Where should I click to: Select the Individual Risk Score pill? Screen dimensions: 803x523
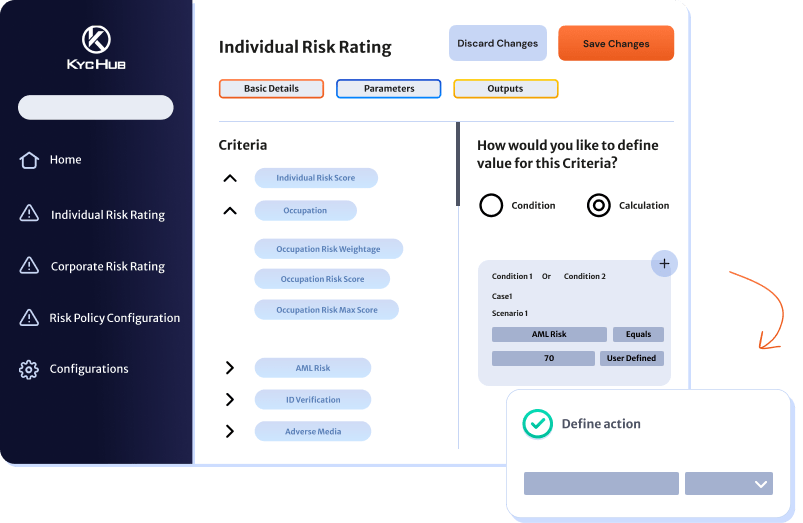pyautogui.click(x=316, y=178)
